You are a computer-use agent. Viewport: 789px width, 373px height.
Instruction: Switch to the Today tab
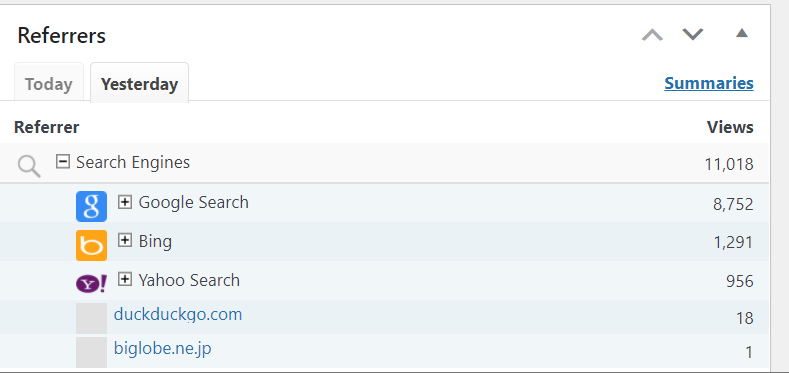tap(49, 82)
